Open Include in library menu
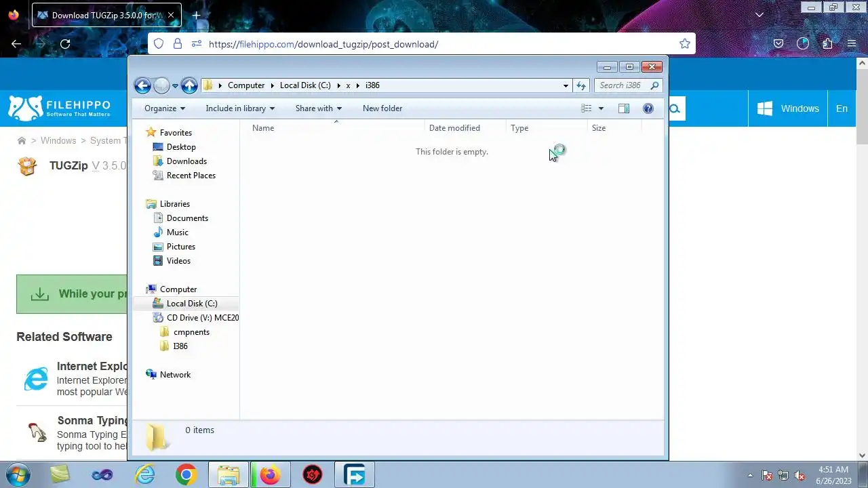This screenshot has width=868, height=488. [240, 108]
